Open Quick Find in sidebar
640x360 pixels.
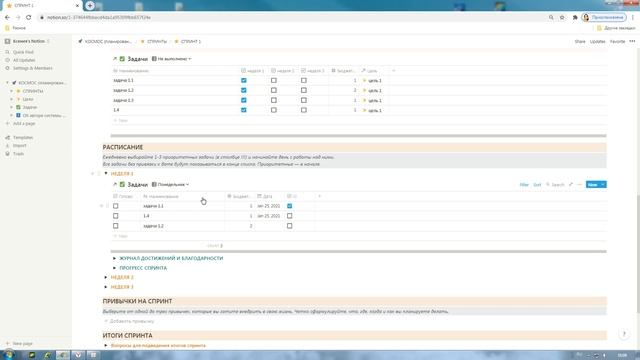(23, 52)
